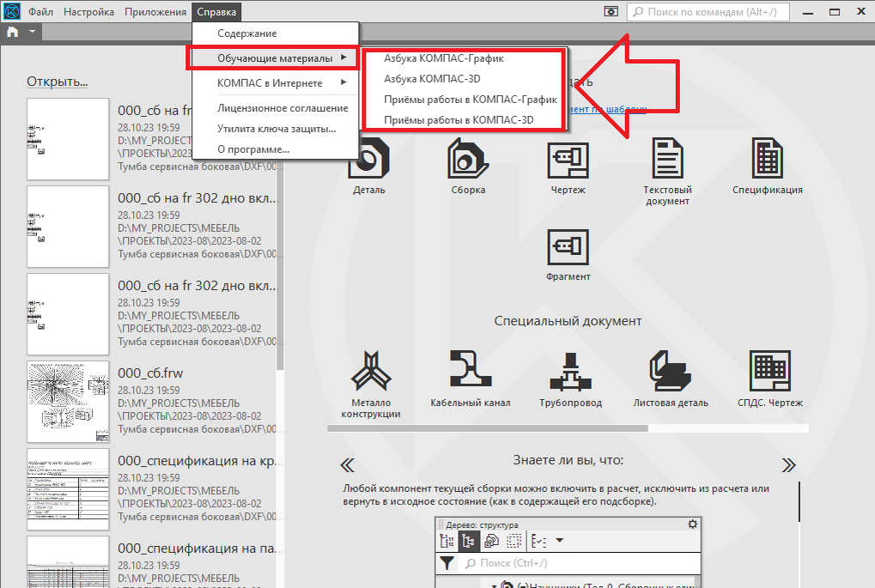875x588 pixels.
Task: Click the first tree view mode icon
Action: pyautogui.click(x=447, y=541)
